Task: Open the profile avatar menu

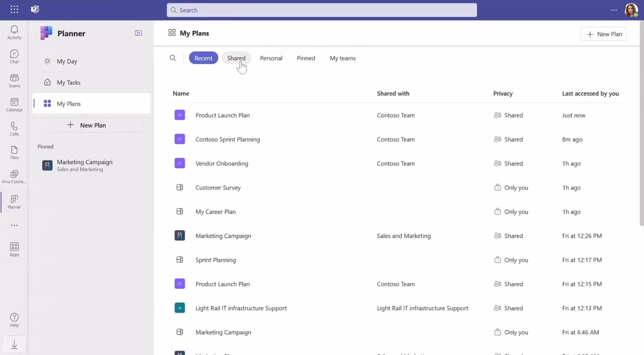Action: 631,10
